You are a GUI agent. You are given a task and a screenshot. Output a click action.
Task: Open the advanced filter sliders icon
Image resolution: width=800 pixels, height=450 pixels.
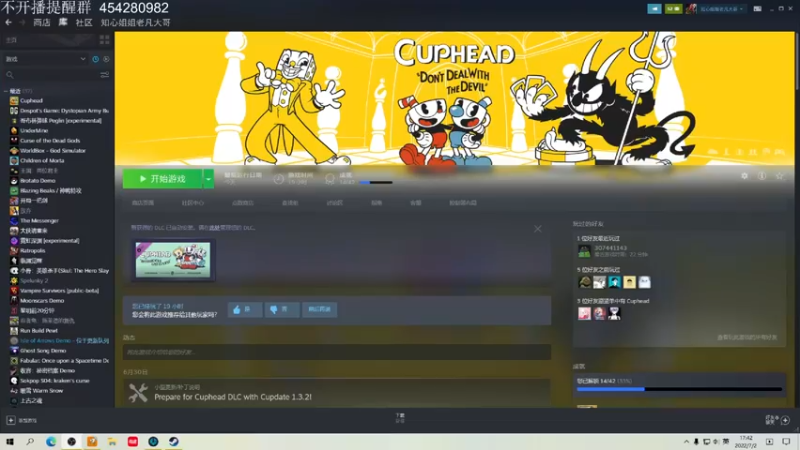105,75
